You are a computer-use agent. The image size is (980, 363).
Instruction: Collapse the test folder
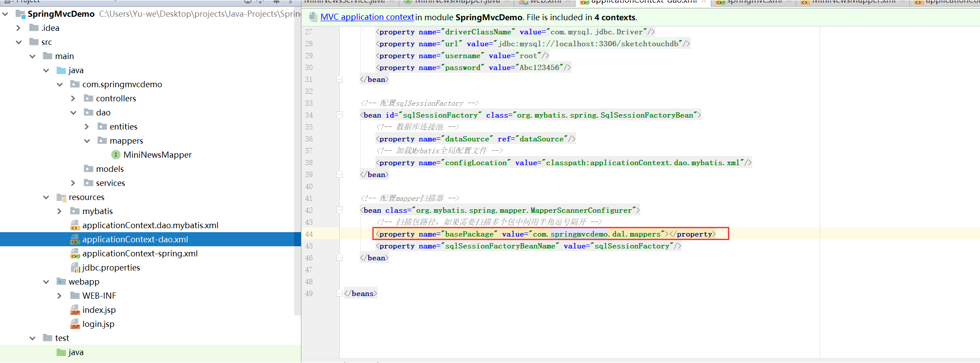pos(32,338)
